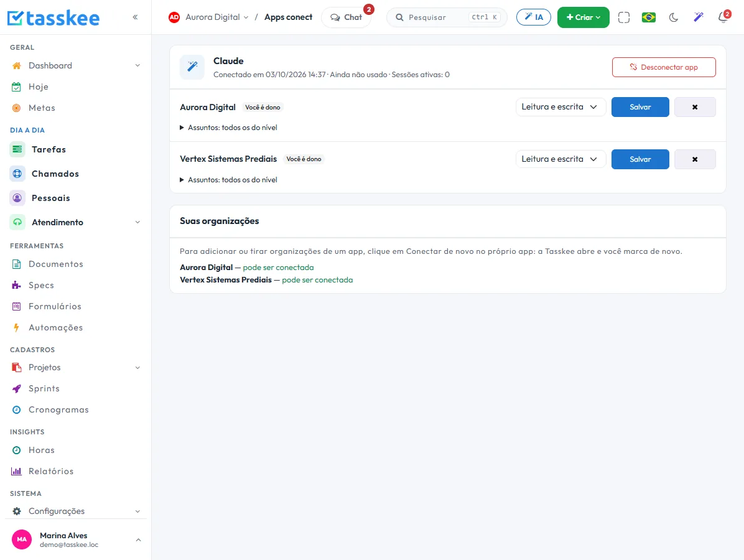Open the Marina Alves user menu chevron
The height and width of the screenshot is (560, 744).
point(138,539)
